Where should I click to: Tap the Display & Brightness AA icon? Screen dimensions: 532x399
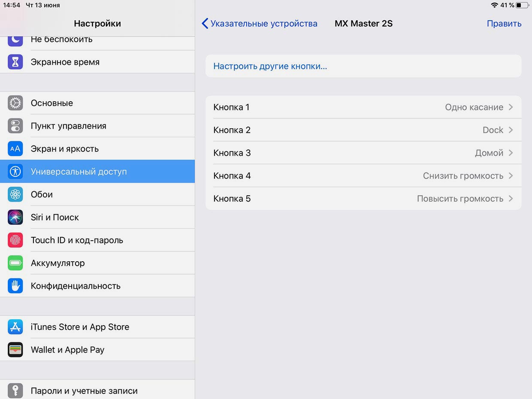click(x=15, y=149)
